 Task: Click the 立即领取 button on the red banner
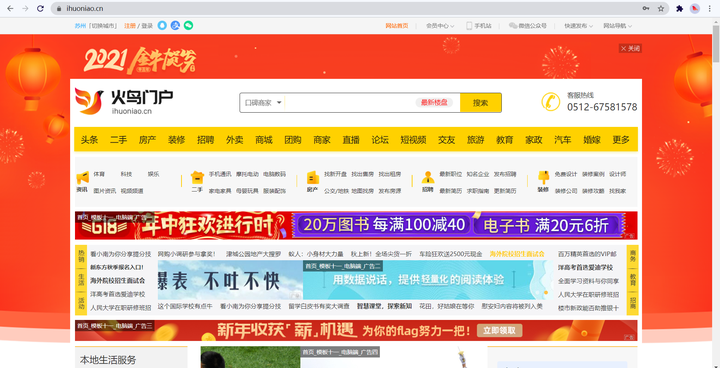(x=499, y=330)
